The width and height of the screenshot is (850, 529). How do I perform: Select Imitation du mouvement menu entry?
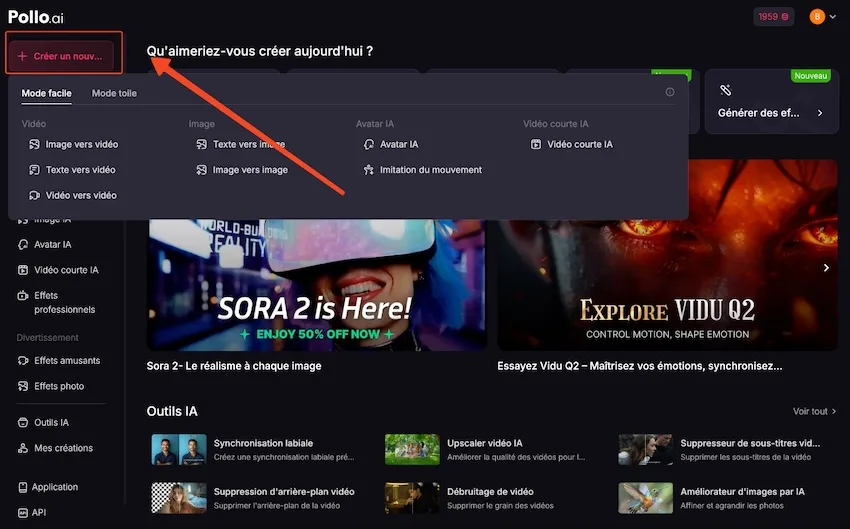pos(430,170)
